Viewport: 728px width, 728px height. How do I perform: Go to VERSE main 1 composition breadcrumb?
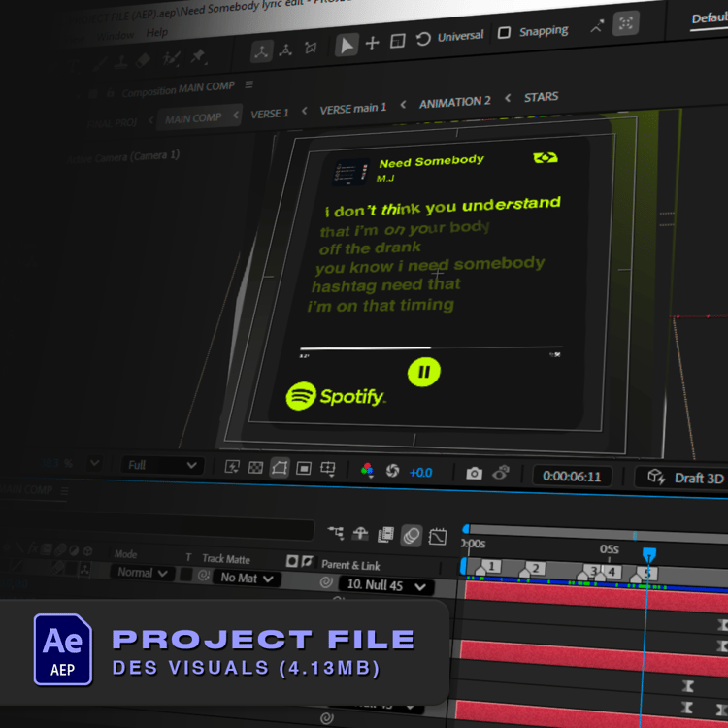click(x=353, y=109)
